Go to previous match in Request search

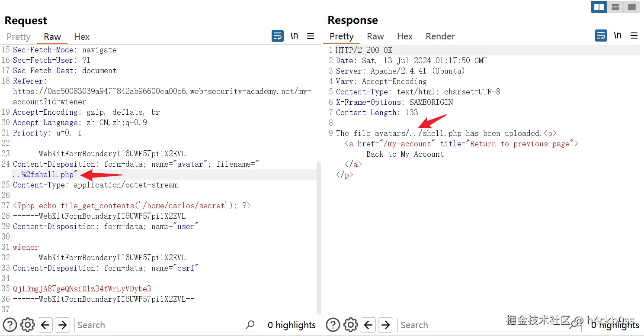tap(45, 325)
